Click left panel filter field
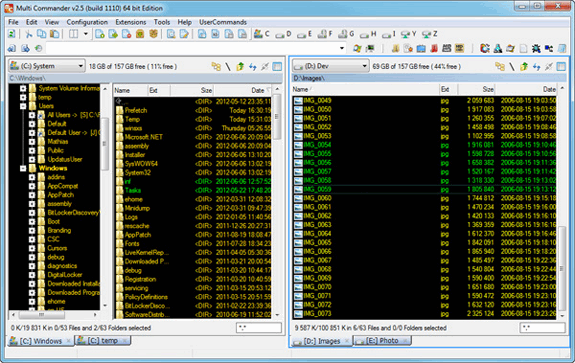The height and width of the screenshot is (363, 575). 259,328
